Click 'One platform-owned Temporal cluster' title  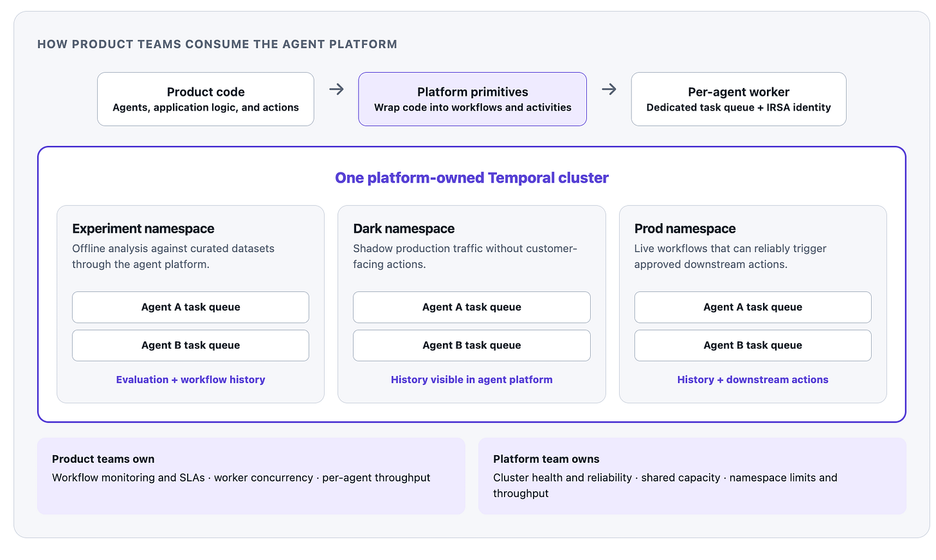(472, 178)
